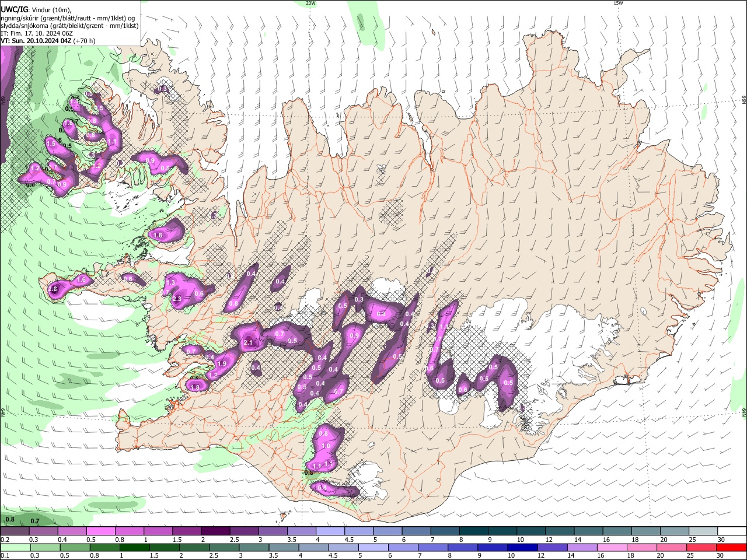Select the pale green 0.1 rain legend swatch
The image size is (747, 560).
tap(15, 547)
